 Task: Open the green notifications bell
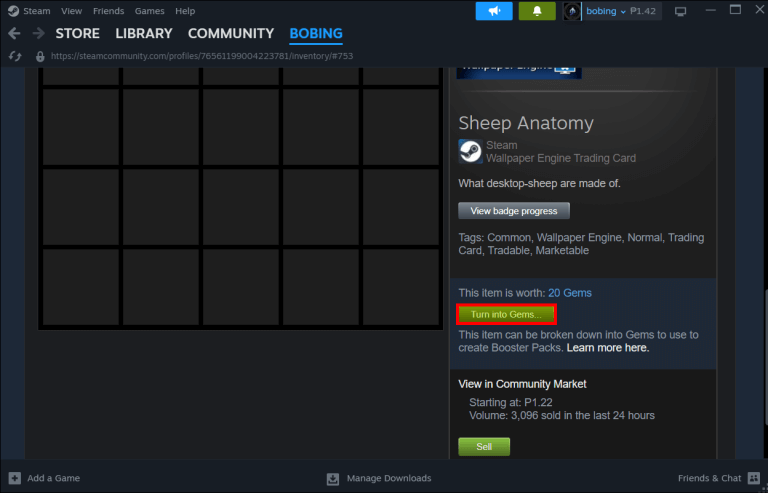point(537,11)
